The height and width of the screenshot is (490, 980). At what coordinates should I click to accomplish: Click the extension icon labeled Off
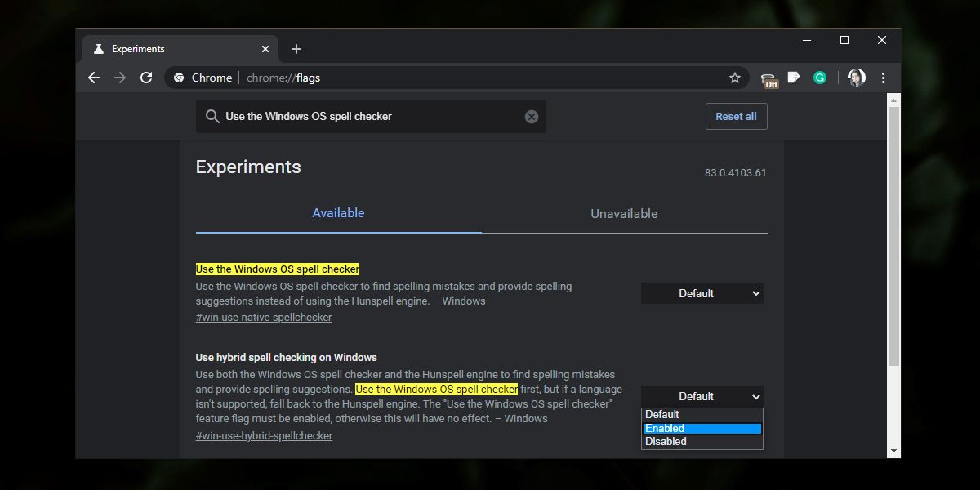point(768,79)
